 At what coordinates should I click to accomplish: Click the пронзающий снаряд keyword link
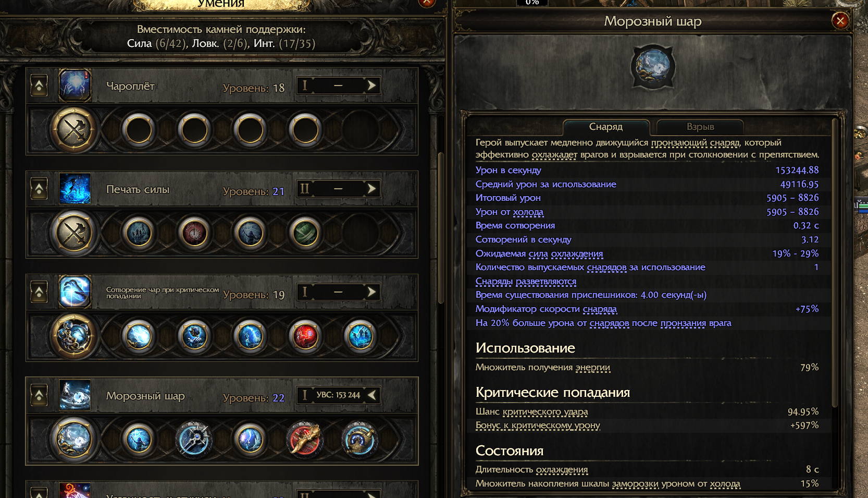696,142
